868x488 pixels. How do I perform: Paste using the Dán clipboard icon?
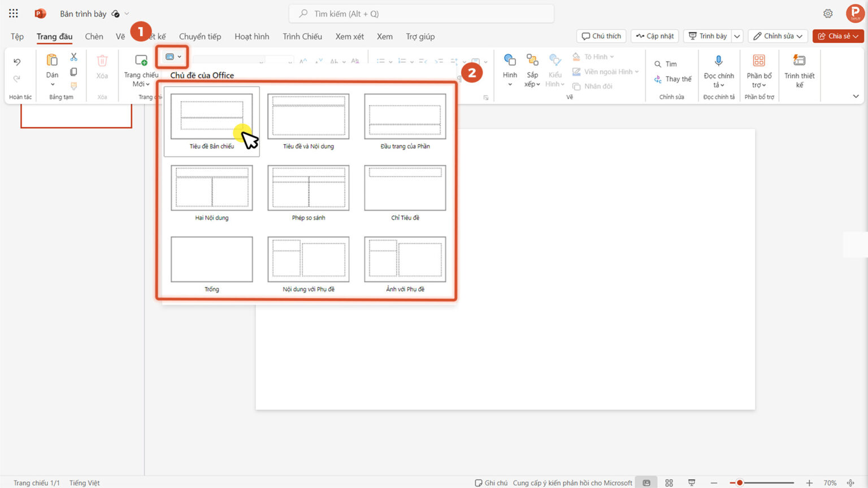[51, 59]
